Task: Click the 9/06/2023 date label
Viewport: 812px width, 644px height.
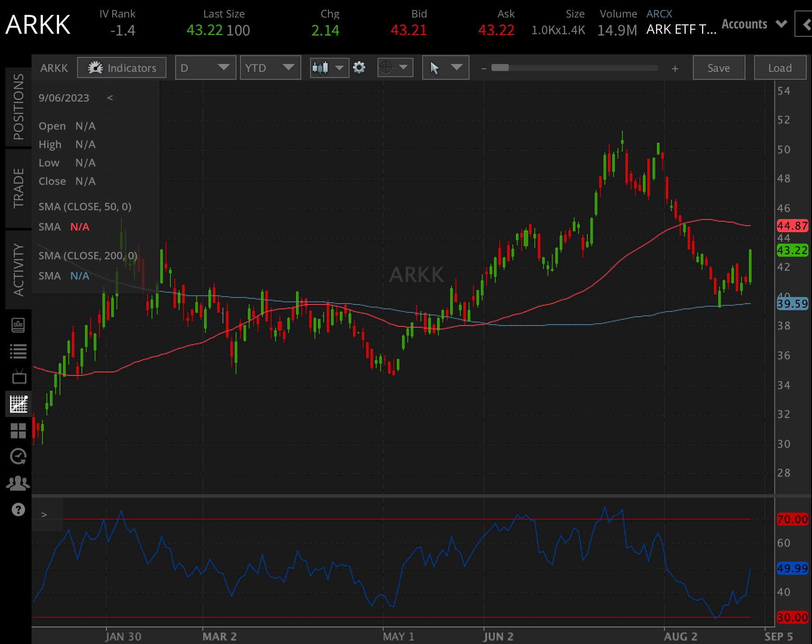Action: click(64, 98)
